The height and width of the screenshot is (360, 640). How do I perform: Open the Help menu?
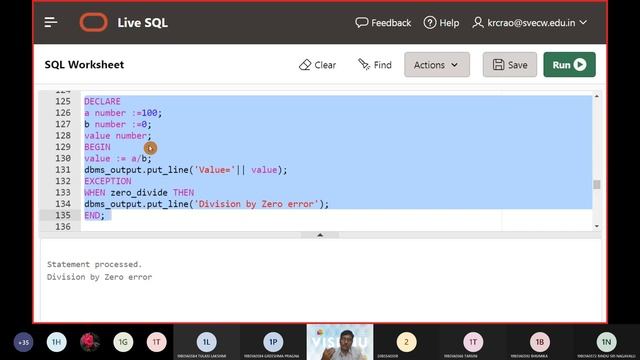point(441,22)
